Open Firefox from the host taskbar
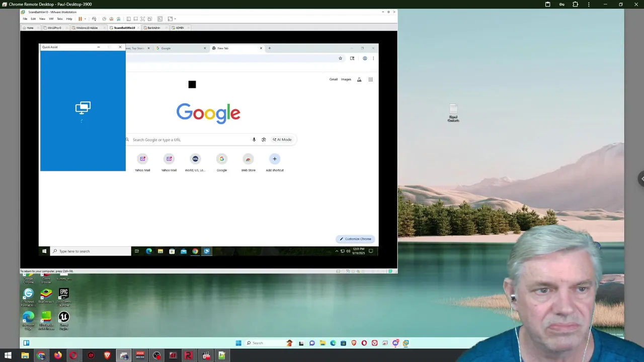Image resolution: width=644 pixels, height=362 pixels. coord(58,355)
